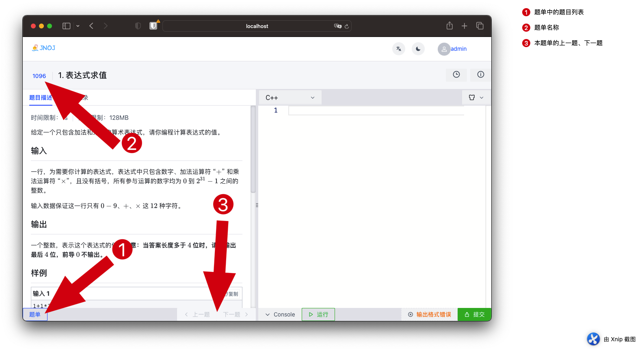Focus the localhost address bar
The image size is (644, 351).
(257, 26)
